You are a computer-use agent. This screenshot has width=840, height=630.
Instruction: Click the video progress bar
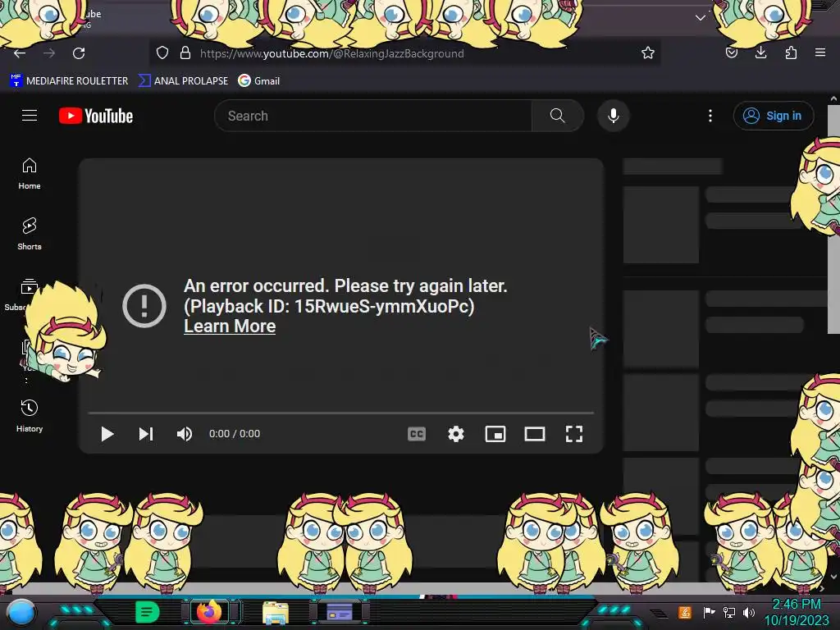click(x=340, y=413)
